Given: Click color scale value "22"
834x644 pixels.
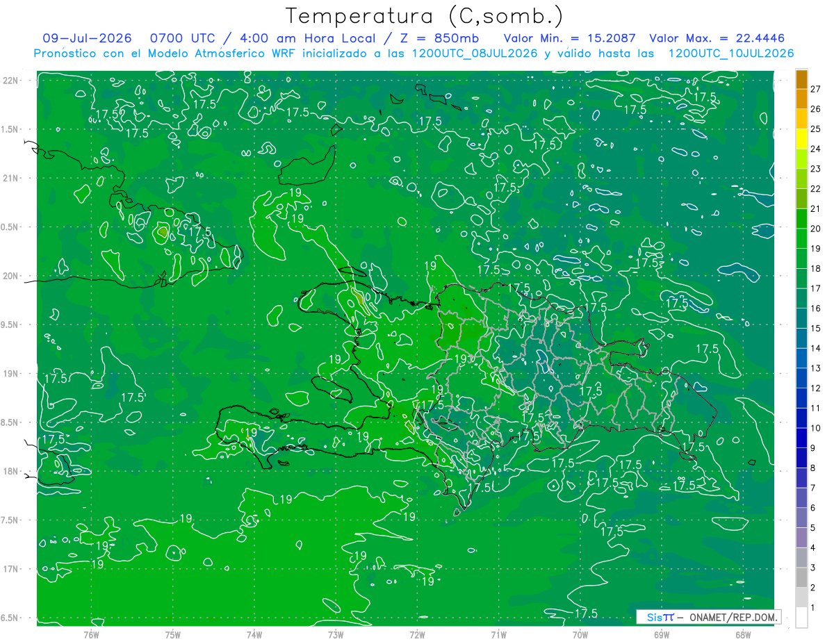Looking at the screenshot, I should [x=817, y=189].
